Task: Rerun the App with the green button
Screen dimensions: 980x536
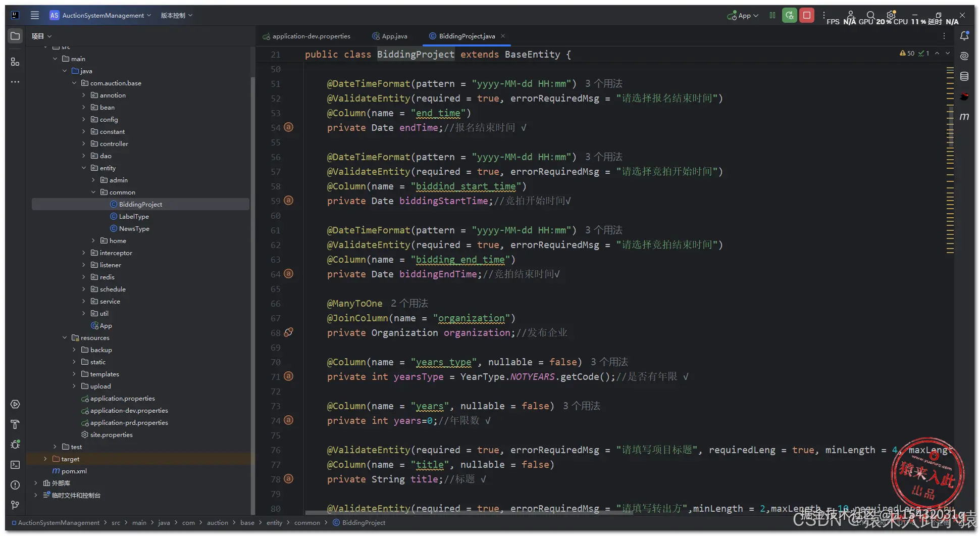Action: pos(790,15)
